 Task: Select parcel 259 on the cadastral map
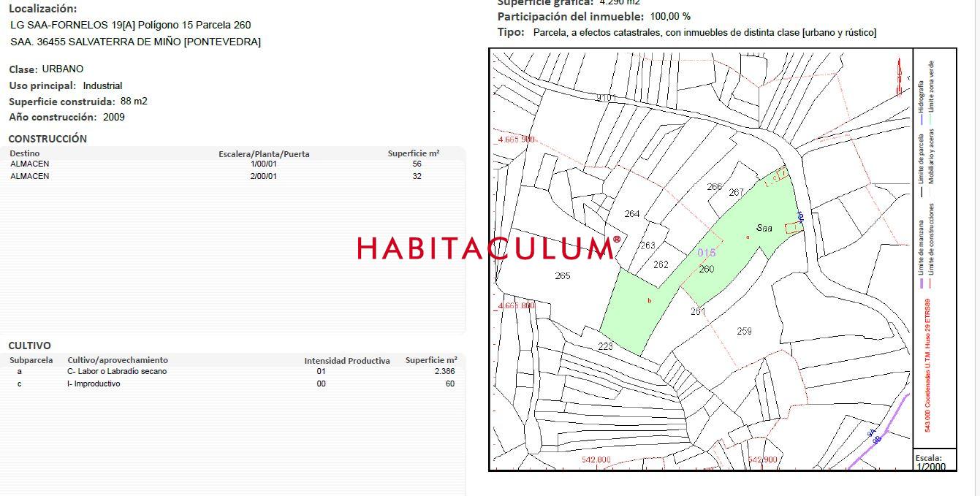click(744, 331)
